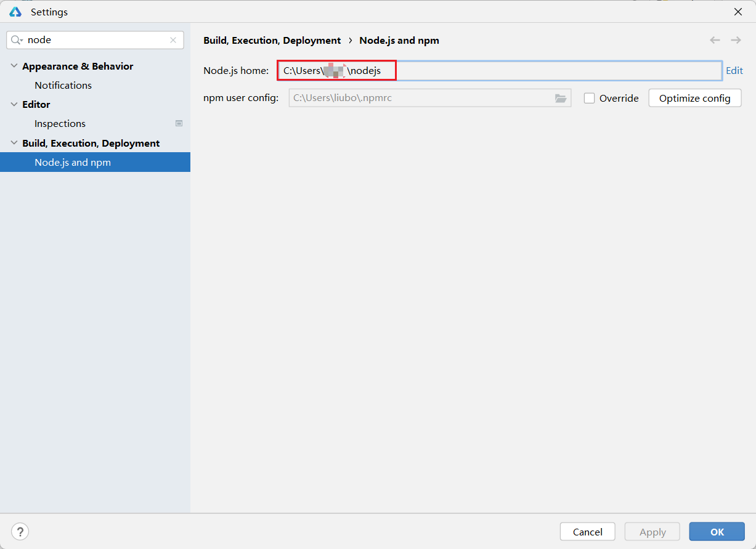The height and width of the screenshot is (549, 756).
Task: Enable the Override checkbox
Action: click(589, 98)
